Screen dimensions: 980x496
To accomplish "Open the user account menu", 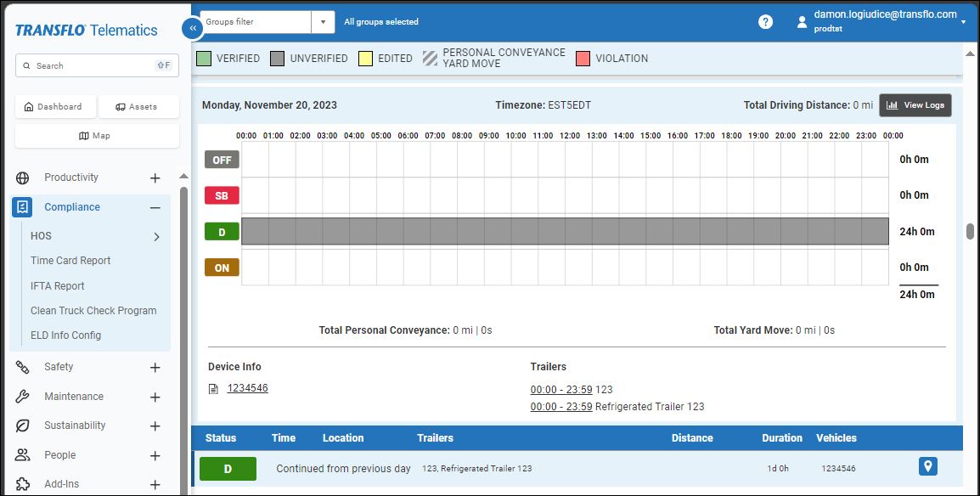I will click(x=883, y=21).
